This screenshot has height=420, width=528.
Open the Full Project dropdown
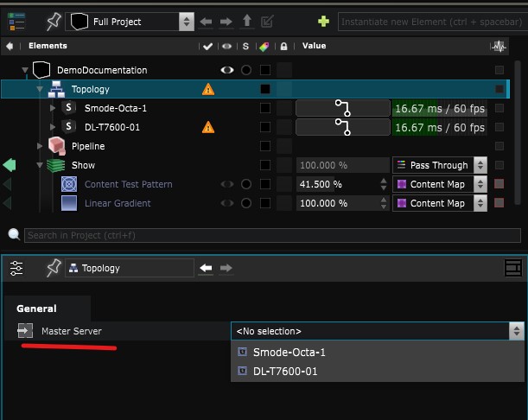point(131,22)
